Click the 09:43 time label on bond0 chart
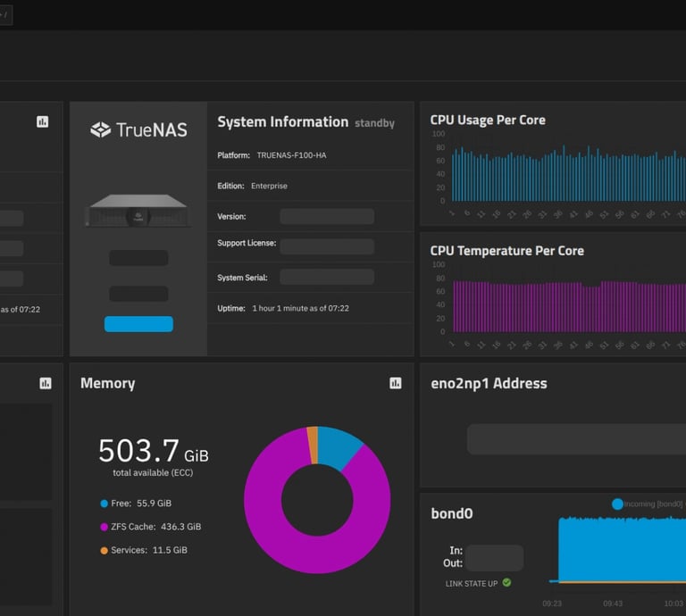The width and height of the screenshot is (686, 616). pos(613,604)
